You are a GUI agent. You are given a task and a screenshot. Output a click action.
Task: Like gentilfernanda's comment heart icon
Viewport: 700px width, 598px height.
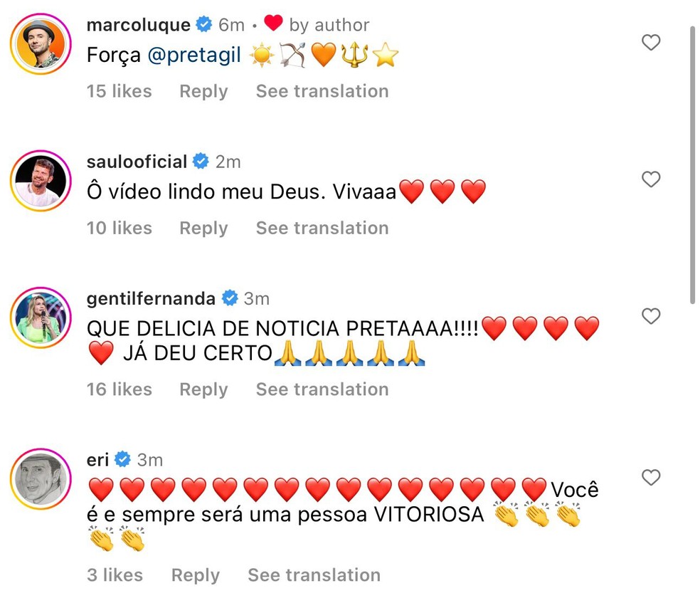point(650,316)
